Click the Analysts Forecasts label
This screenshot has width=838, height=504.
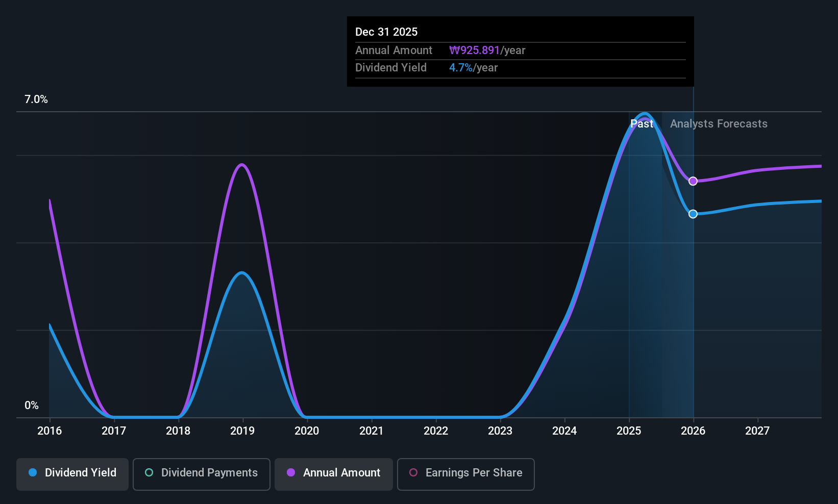[719, 123]
